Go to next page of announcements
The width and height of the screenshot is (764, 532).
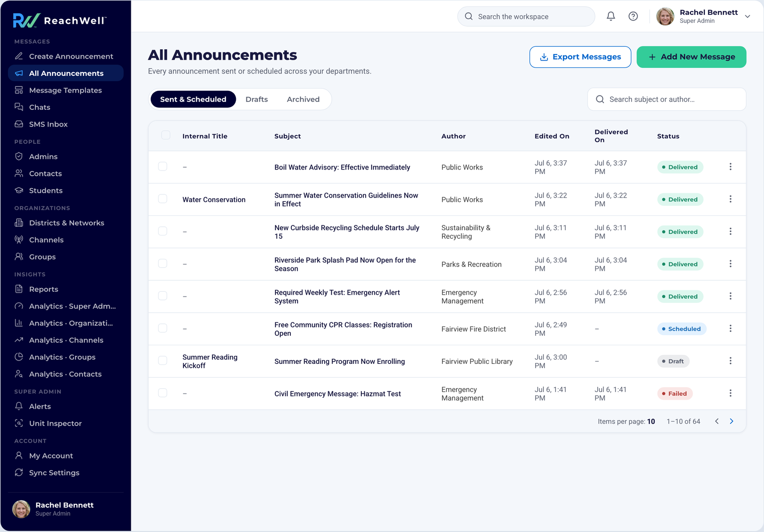[732, 421]
